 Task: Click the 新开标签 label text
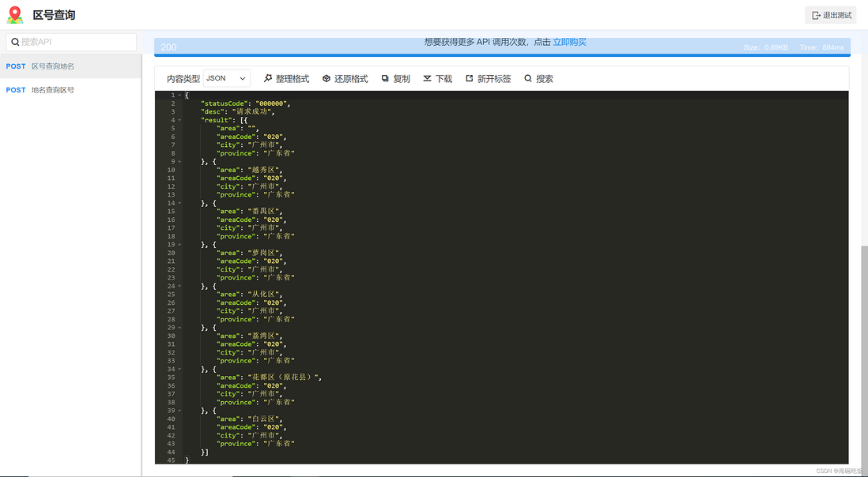(x=494, y=79)
